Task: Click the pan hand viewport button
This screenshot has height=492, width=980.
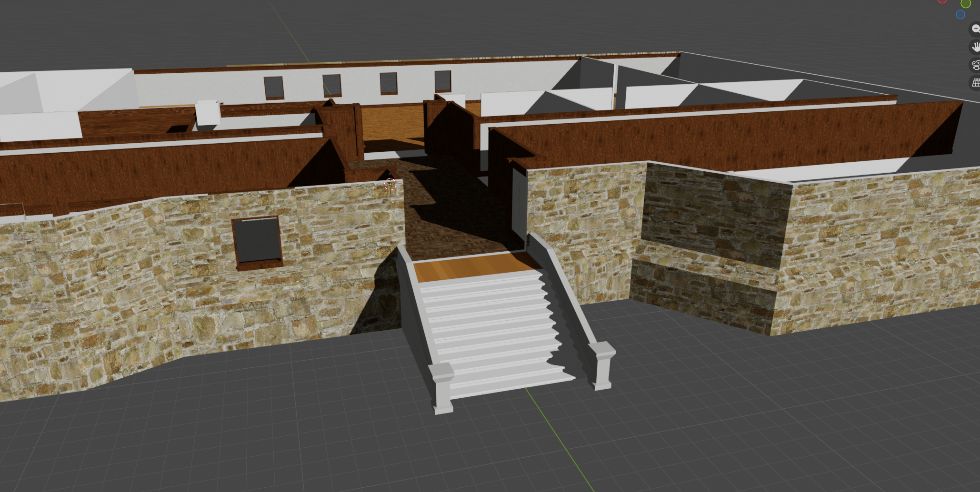Action: pos(975,47)
